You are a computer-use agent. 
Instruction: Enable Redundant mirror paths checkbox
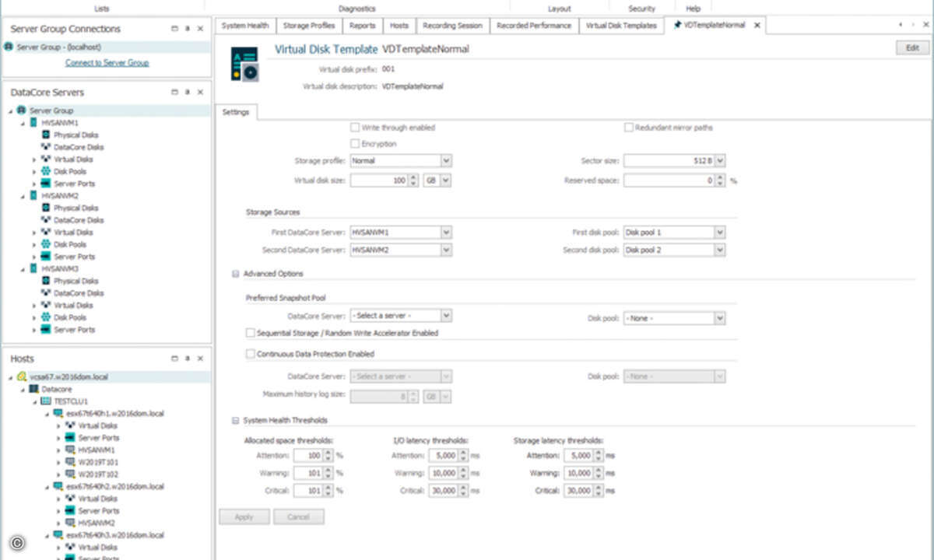tap(629, 128)
